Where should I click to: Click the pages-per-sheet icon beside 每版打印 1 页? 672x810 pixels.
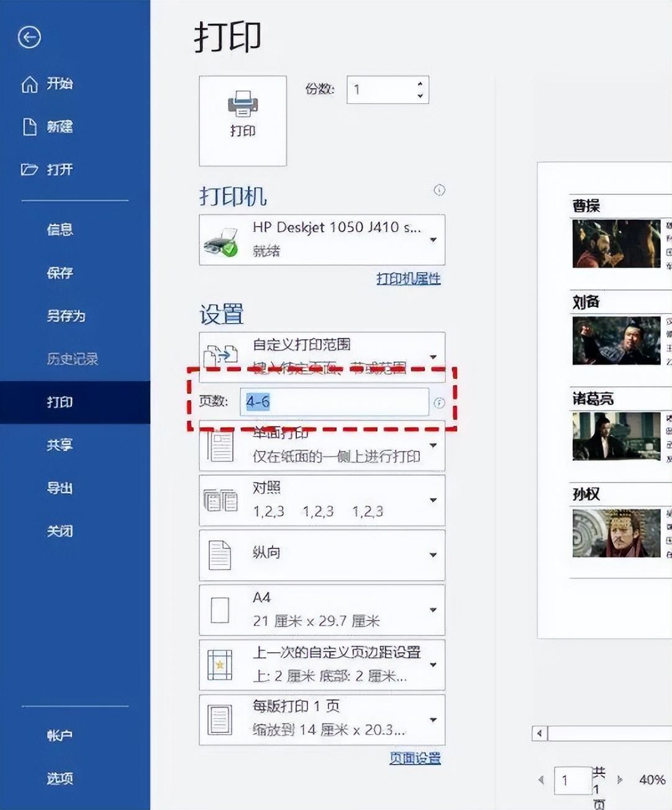click(220, 720)
